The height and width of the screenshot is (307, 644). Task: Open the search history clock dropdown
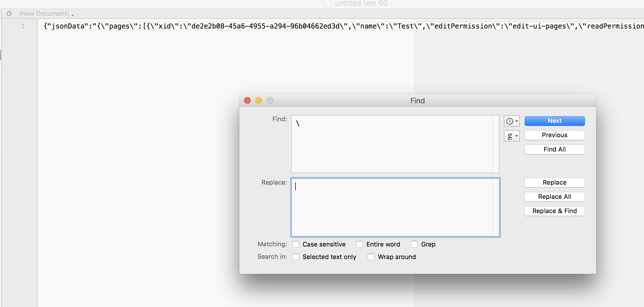coord(511,121)
